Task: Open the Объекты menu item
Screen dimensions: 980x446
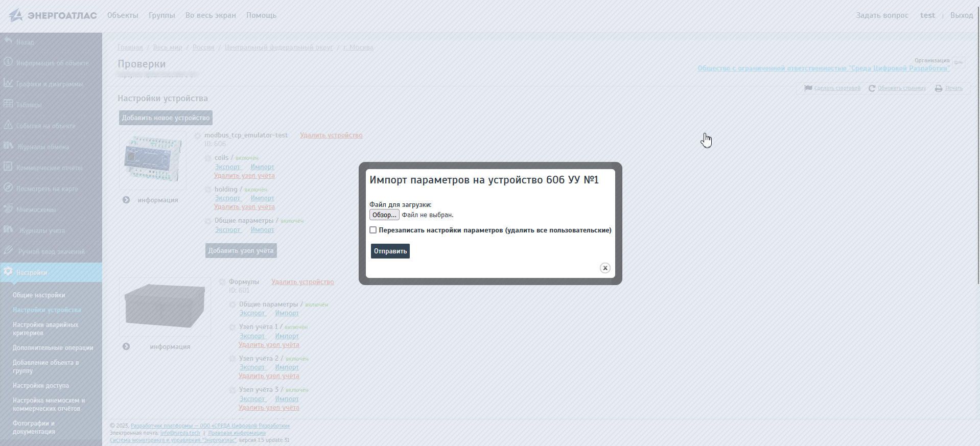Action: click(123, 15)
